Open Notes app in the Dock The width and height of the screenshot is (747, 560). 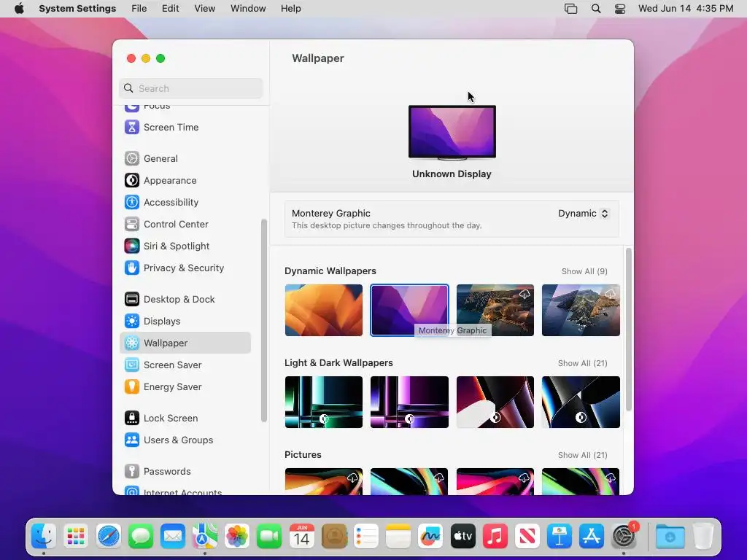pyautogui.click(x=398, y=536)
